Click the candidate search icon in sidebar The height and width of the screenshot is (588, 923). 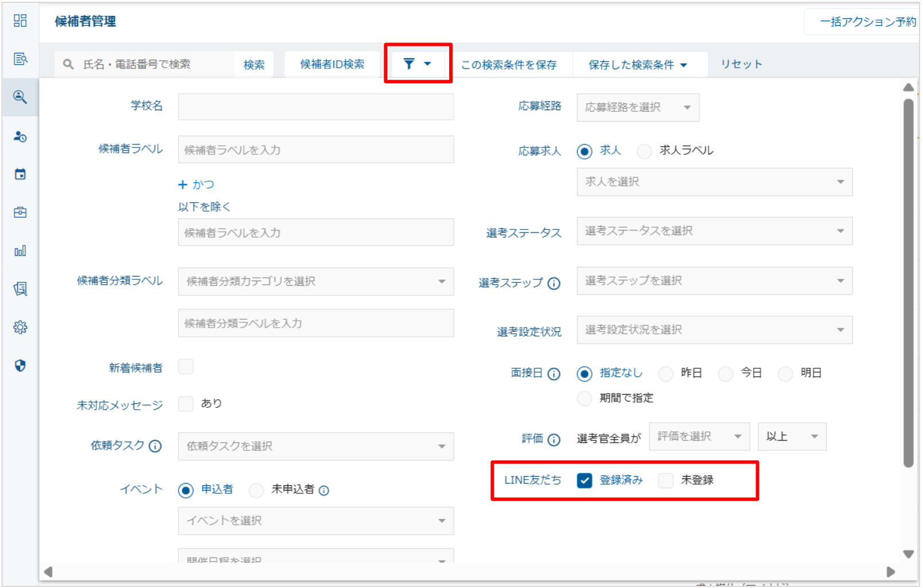tap(20, 97)
